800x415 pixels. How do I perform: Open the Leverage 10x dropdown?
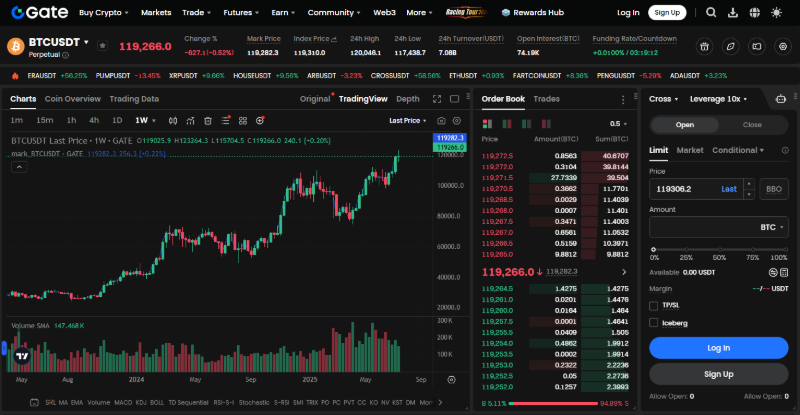tap(718, 99)
